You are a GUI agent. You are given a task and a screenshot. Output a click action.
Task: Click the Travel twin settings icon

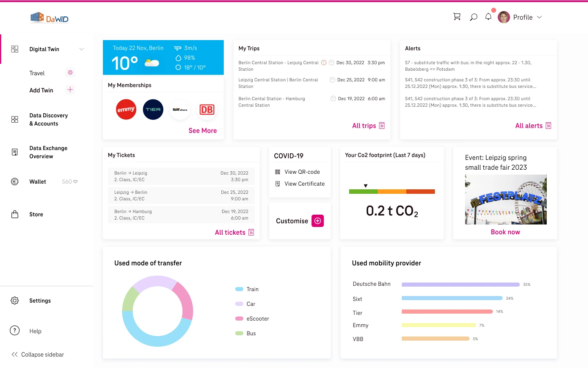point(70,73)
